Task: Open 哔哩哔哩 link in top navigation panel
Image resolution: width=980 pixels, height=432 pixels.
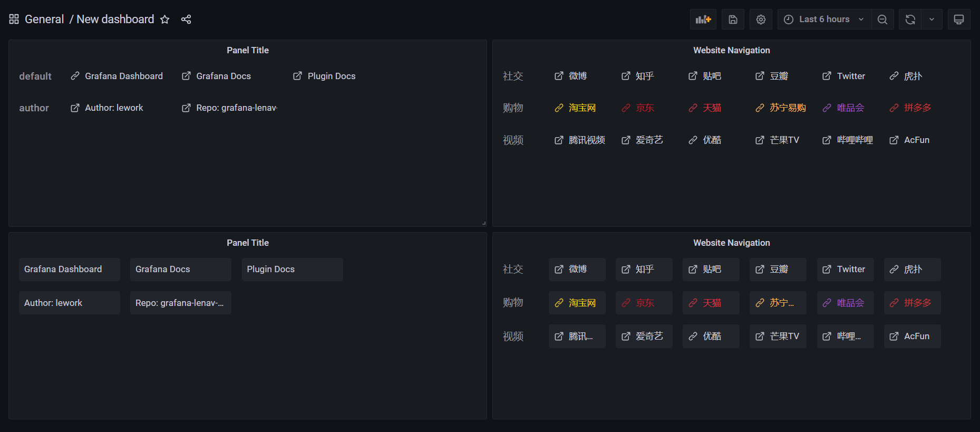Action: (848, 140)
